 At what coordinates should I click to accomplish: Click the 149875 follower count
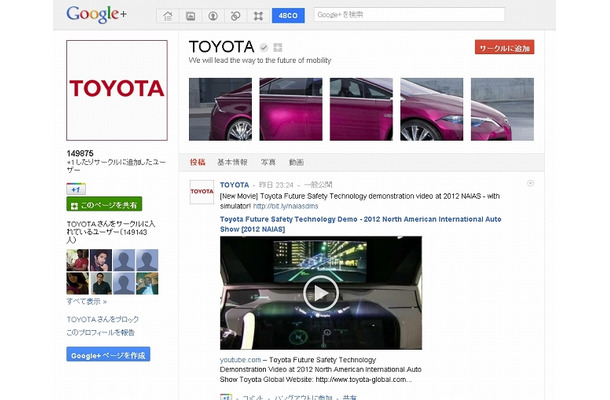click(x=80, y=153)
